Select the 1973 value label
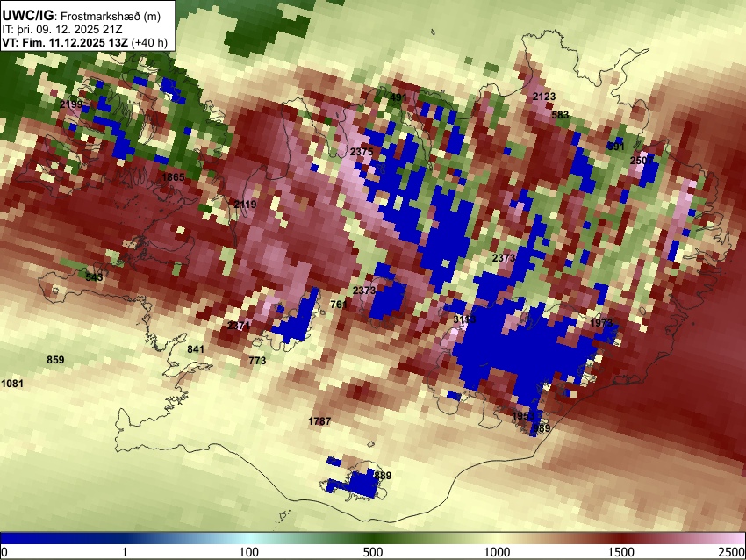 (x=601, y=323)
